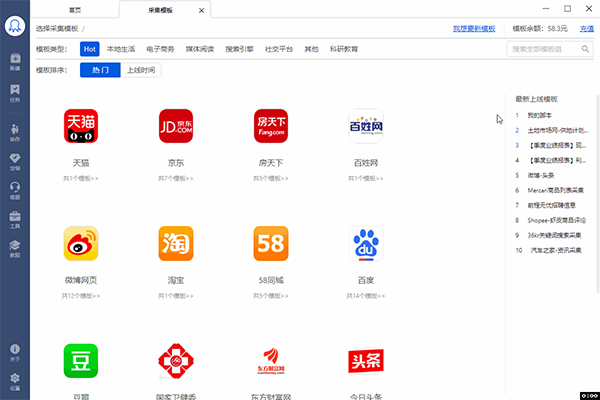600x400 pixels.
Task: Expand 共12个模板>> under 微博网页
Action: (81, 297)
